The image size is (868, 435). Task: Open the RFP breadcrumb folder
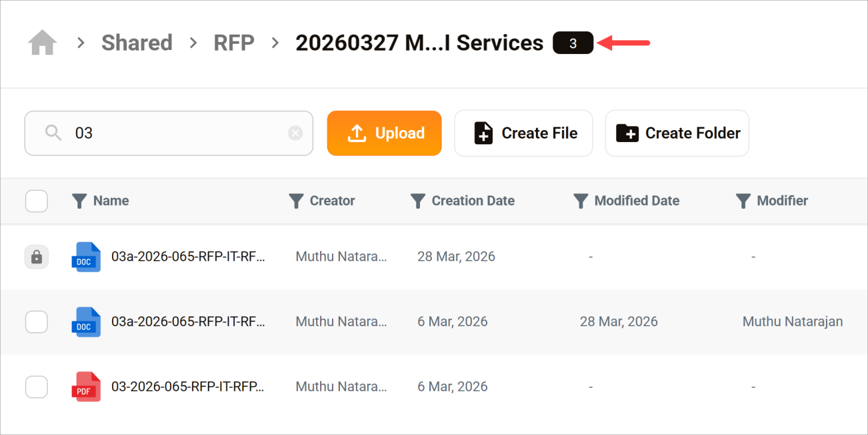coord(234,43)
